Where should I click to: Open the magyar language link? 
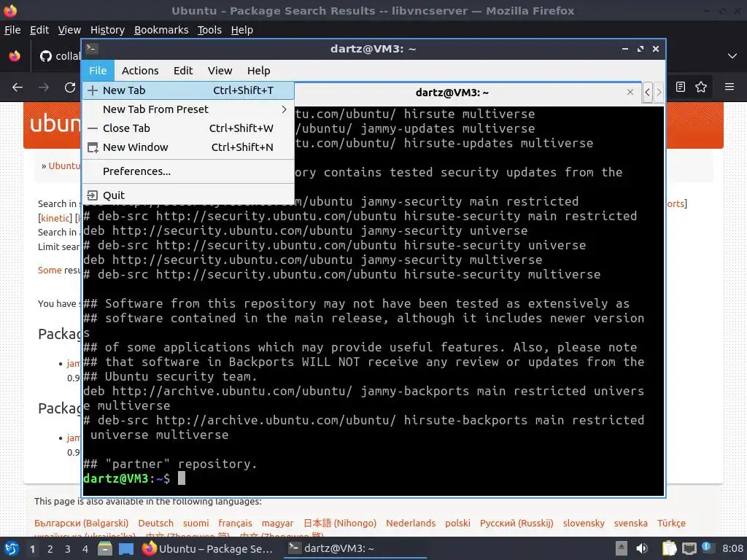pos(277,524)
